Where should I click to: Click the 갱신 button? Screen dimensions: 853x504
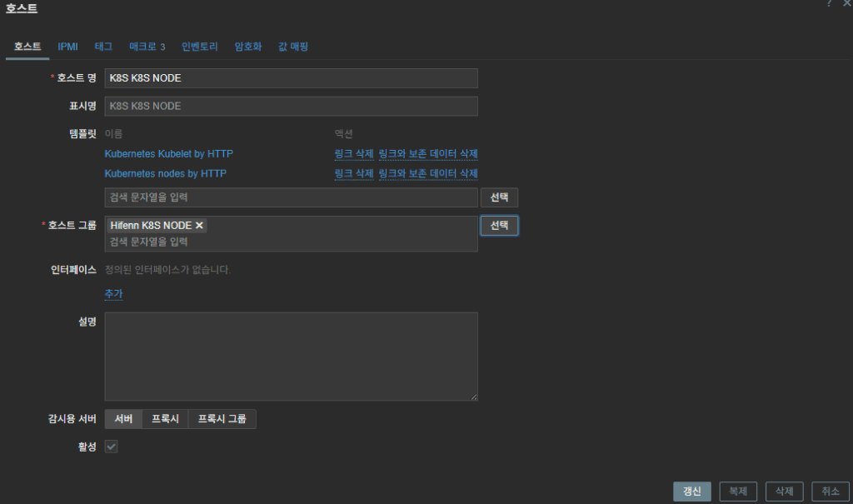click(691, 492)
